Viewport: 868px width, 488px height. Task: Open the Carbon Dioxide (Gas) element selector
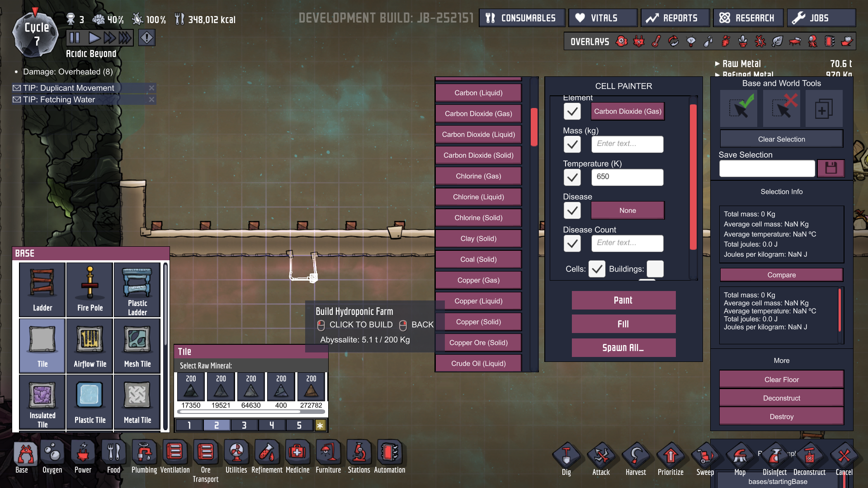coord(627,111)
